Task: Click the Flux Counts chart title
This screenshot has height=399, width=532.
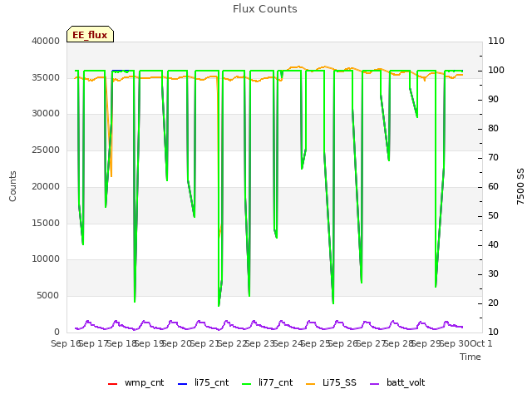Action: 265,9
